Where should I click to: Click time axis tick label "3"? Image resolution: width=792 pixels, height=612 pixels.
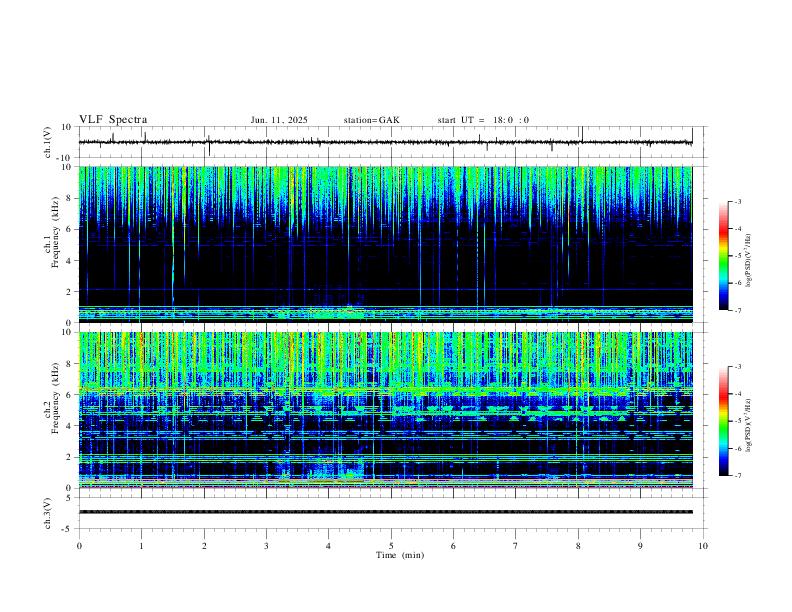266,546
